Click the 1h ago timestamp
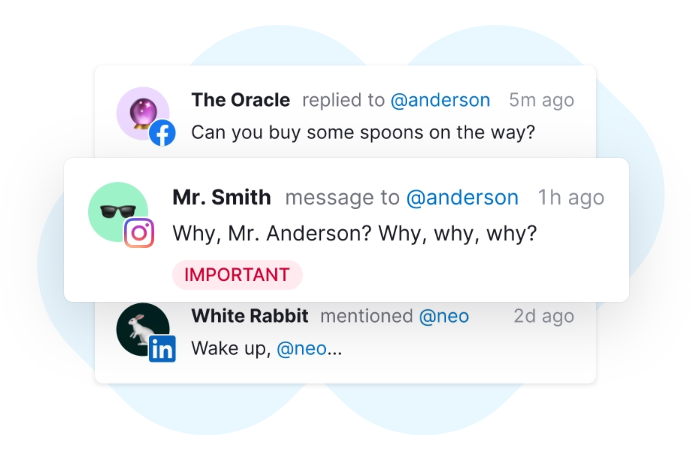This screenshot has height=451, width=691. click(571, 198)
